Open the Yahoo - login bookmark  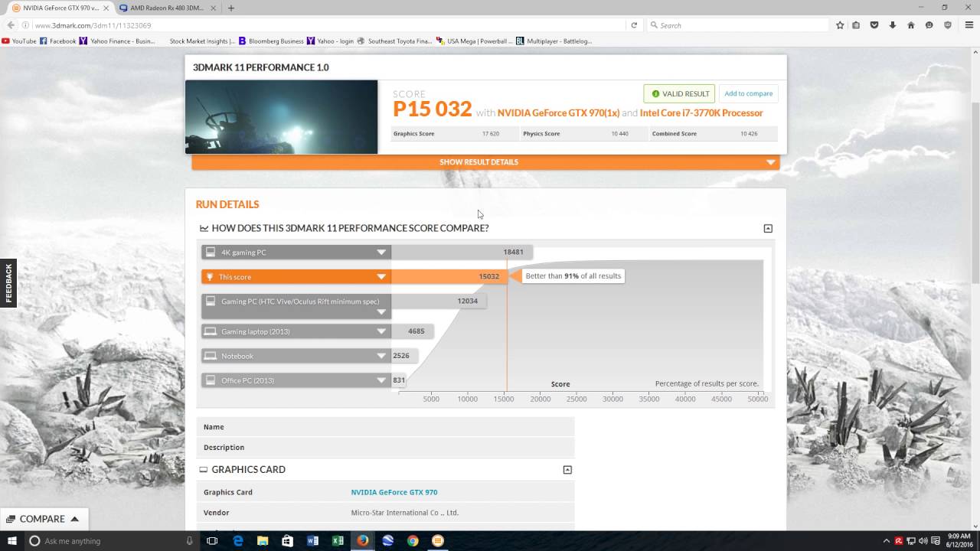coord(330,41)
